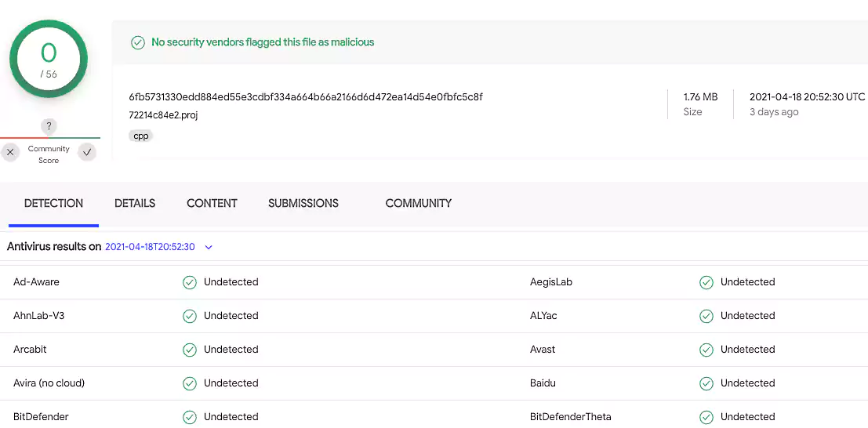The width and height of the screenshot is (868, 428).
Task: Click the Baidu undetected check icon
Action: point(706,383)
